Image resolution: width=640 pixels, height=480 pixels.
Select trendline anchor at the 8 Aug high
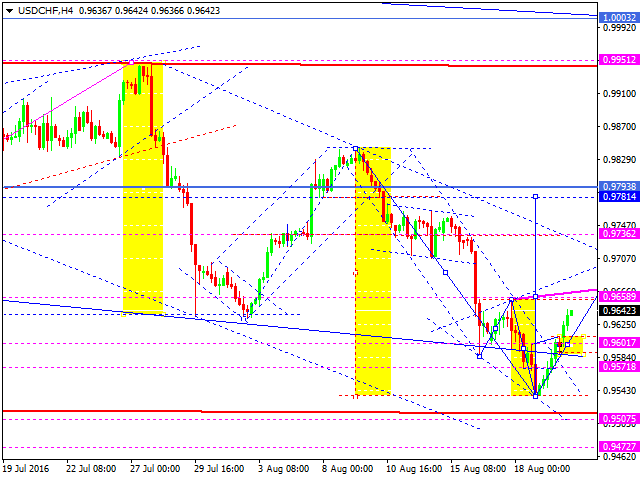[x=356, y=148]
